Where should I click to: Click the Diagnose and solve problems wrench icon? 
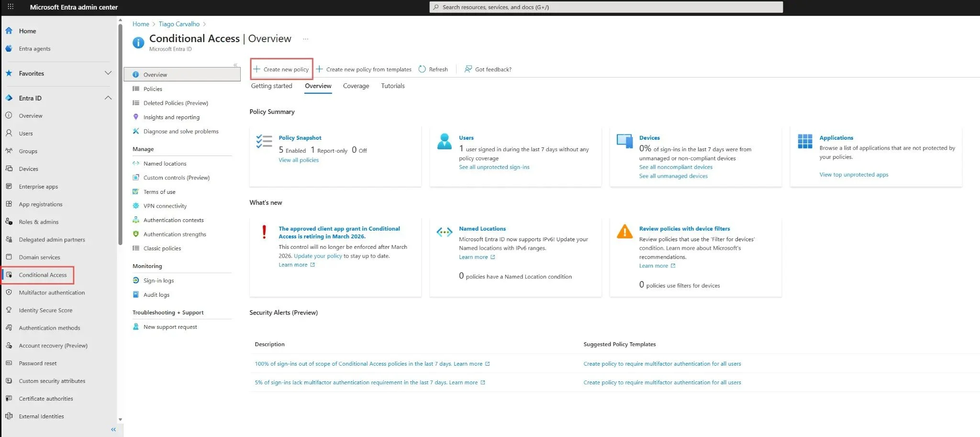[136, 131]
